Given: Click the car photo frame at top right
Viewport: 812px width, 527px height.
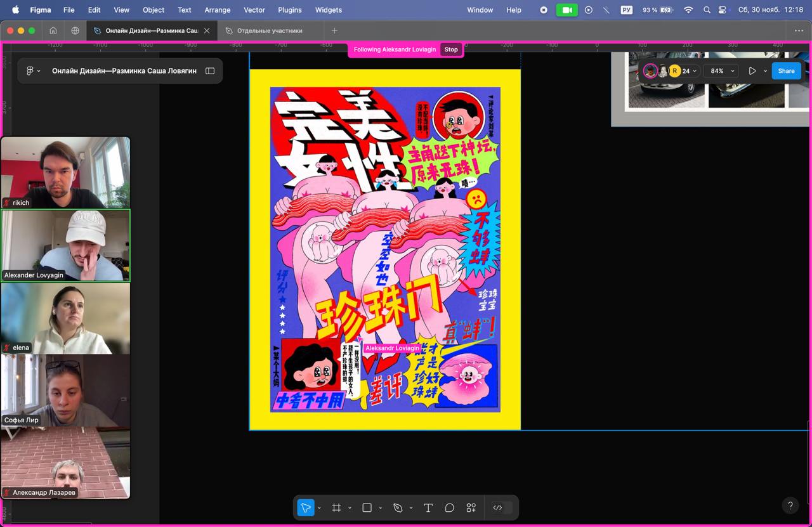Looking at the screenshot, I should tap(710, 89).
